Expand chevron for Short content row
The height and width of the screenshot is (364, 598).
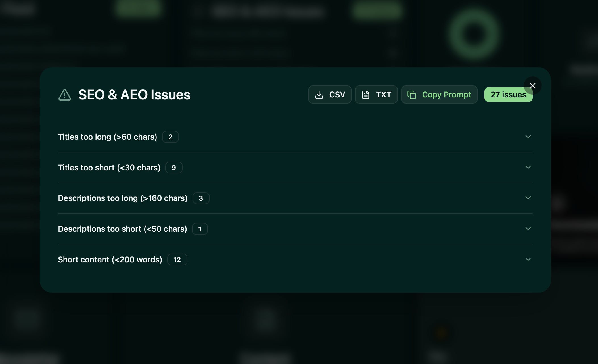[x=528, y=259]
